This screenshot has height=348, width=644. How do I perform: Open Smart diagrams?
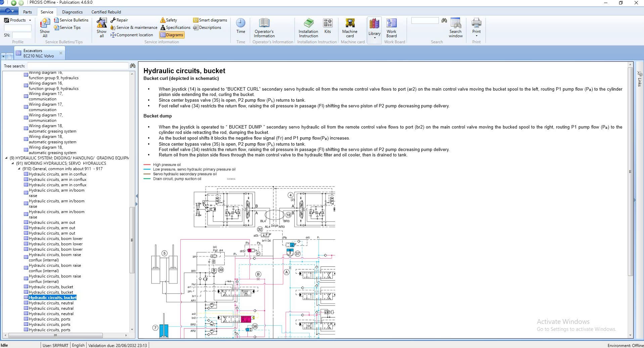pos(210,20)
